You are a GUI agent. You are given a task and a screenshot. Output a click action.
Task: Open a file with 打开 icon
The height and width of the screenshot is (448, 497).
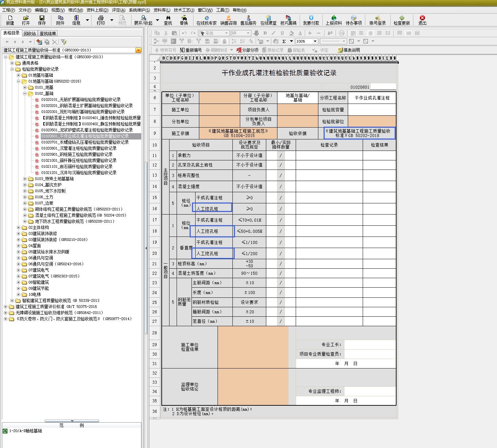point(26,20)
